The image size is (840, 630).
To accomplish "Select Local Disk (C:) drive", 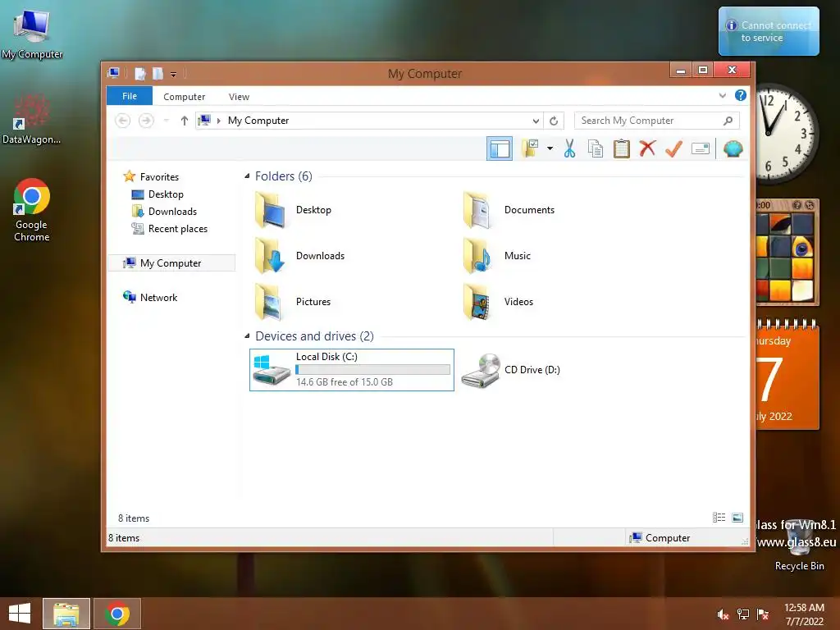I will [351, 370].
